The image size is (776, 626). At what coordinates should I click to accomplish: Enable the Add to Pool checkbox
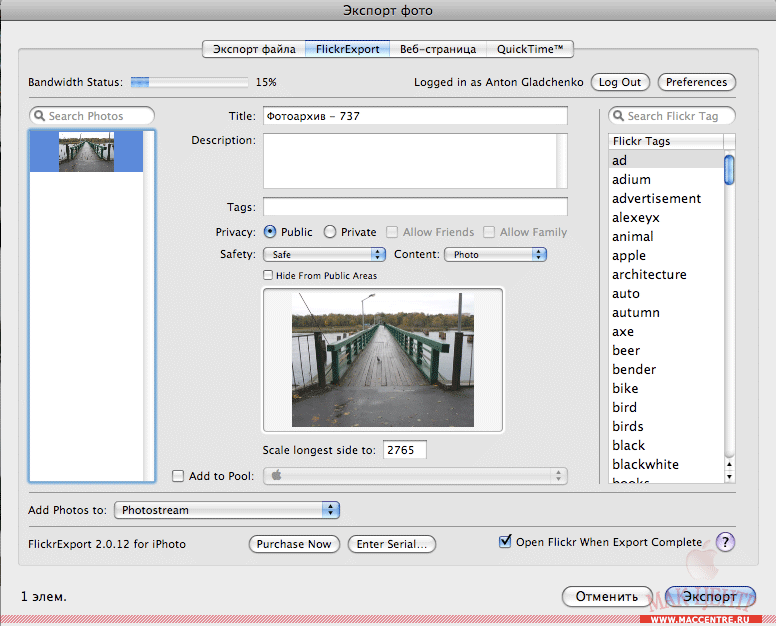(x=178, y=476)
